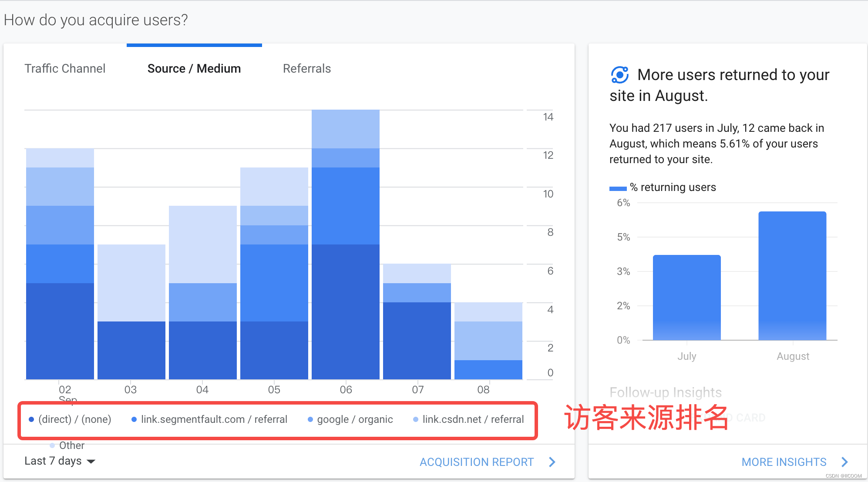This screenshot has width=868, height=482.
Task: Click the chevron next to More Insights
Action: 844,462
